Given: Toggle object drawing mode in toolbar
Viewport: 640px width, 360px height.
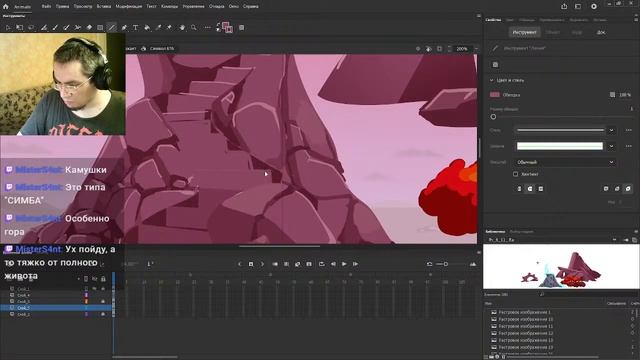Looking at the screenshot, I should tap(242, 28).
